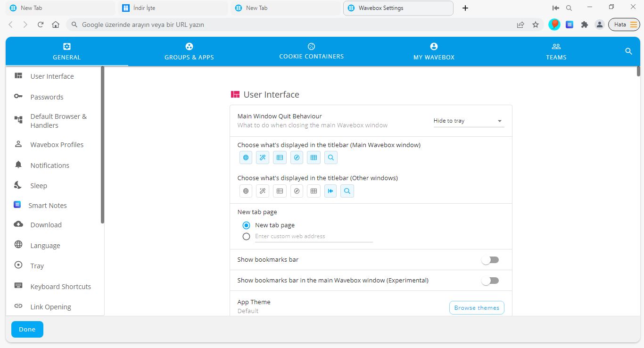Screen dimensions: 644x348
Task: Turn on Show bookmarks bar switch
Action: [x=490, y=260]
